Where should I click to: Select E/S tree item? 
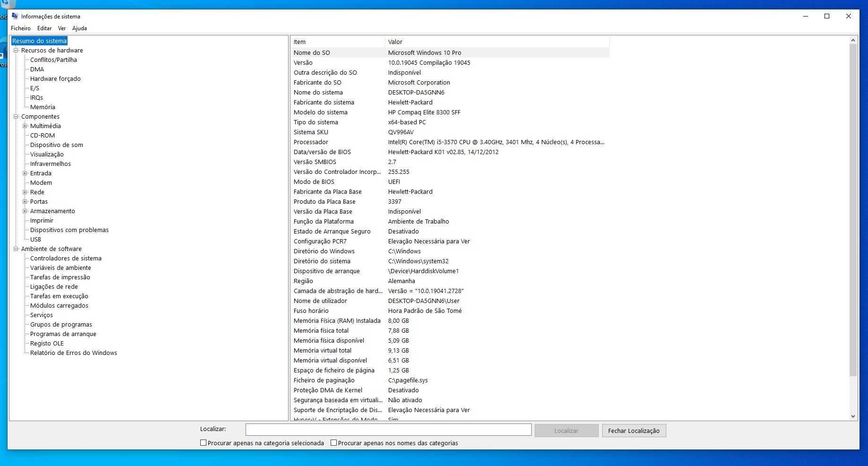[34, 88]
